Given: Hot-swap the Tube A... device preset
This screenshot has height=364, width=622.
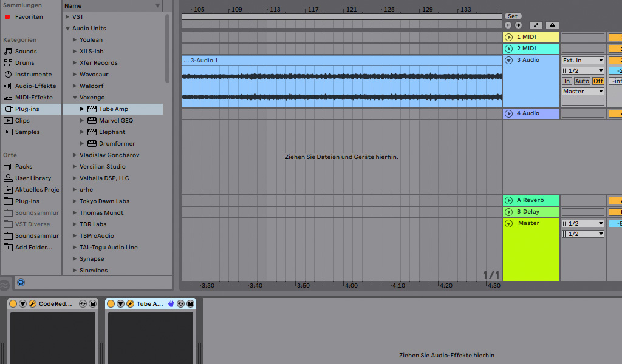Looking at the screenshot, I should click(180, 304).
